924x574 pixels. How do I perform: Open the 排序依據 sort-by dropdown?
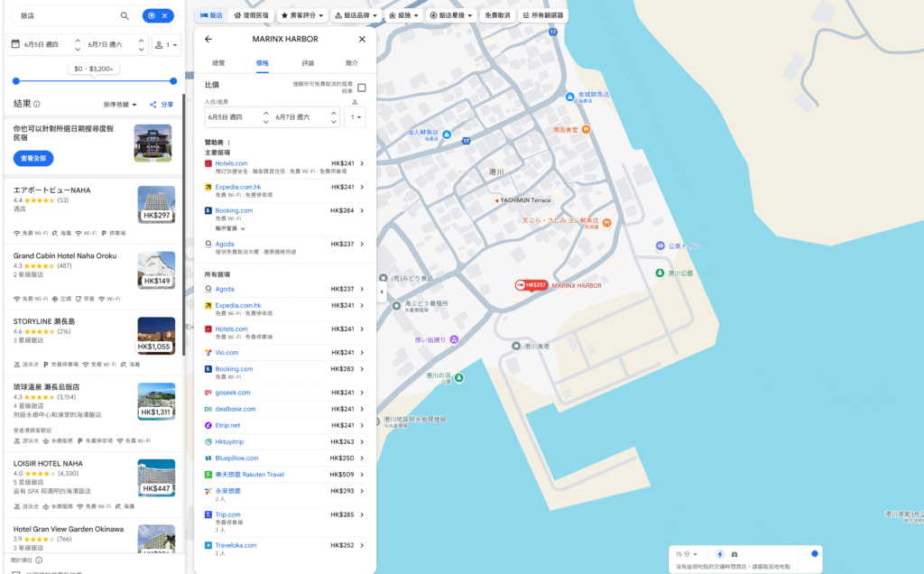120,105
